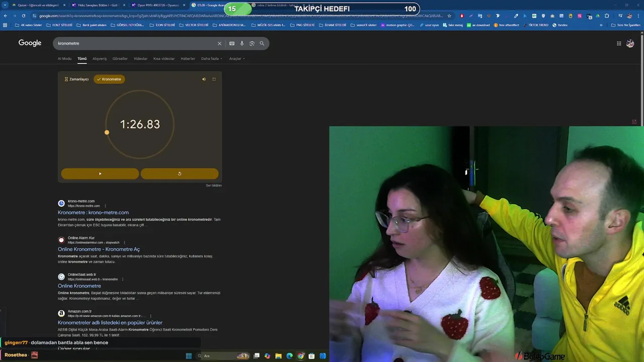
Task: Open Kronometreler adlı listedeki Amazon result
Action: point(110,323)
